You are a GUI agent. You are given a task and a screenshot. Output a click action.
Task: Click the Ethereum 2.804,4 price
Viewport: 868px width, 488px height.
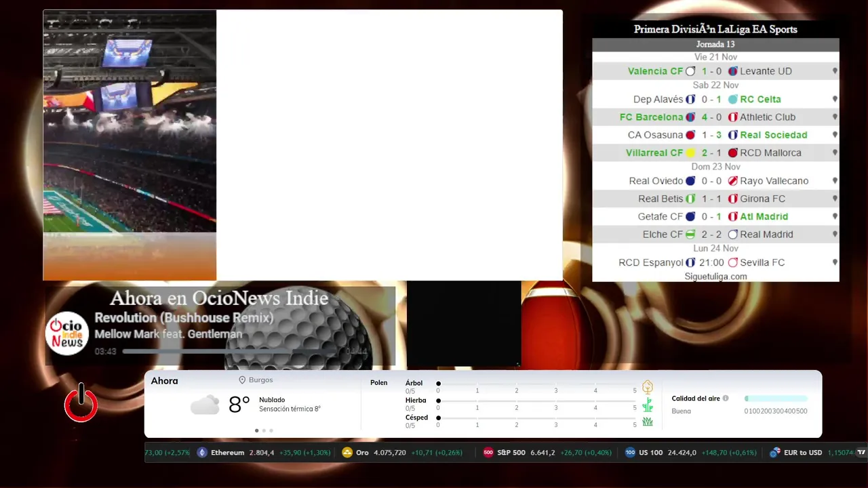[x=262, y=453]
